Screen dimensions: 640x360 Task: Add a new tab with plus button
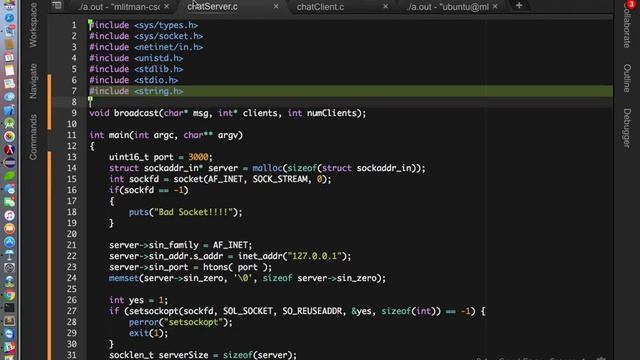click(519, 6)
